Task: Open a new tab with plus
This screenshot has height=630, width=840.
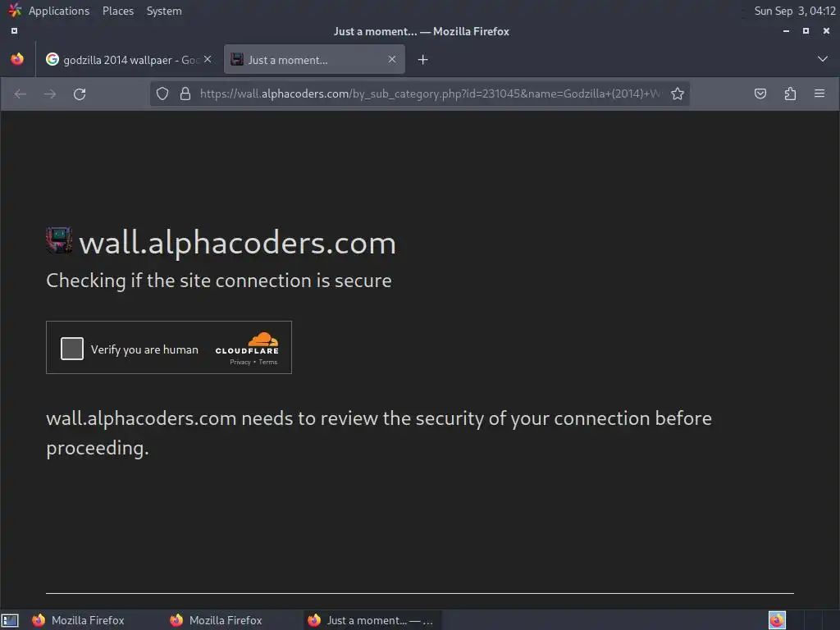Action: click(422, 59)
